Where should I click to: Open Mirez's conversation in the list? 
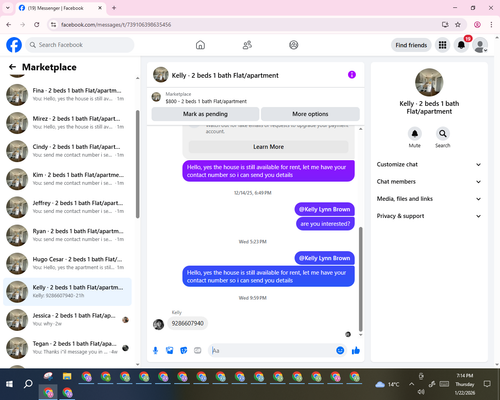(67, 123)
